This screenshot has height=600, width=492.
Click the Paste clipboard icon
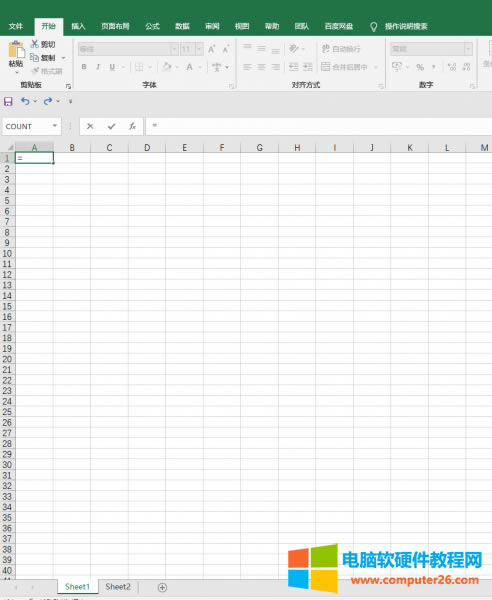pos(16,50)
